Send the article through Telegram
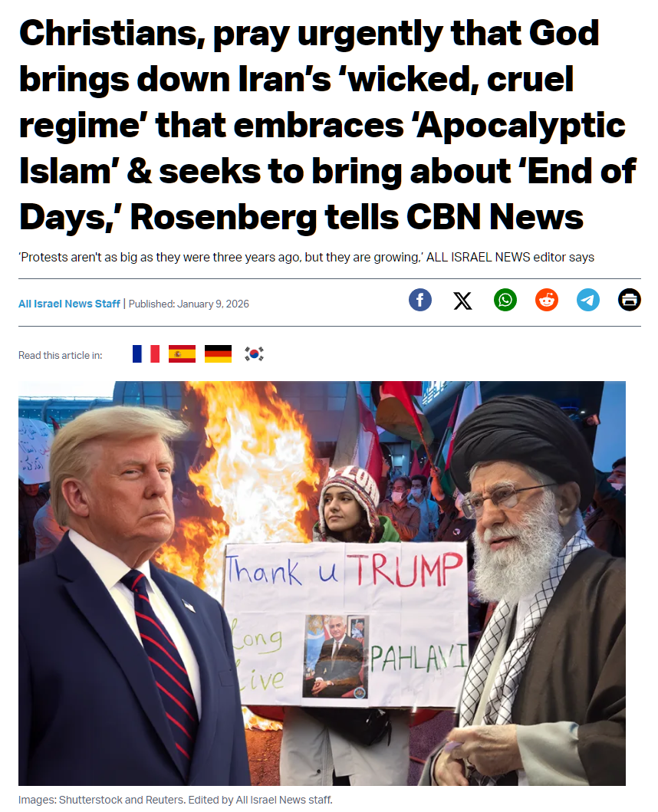 [588, 300]
